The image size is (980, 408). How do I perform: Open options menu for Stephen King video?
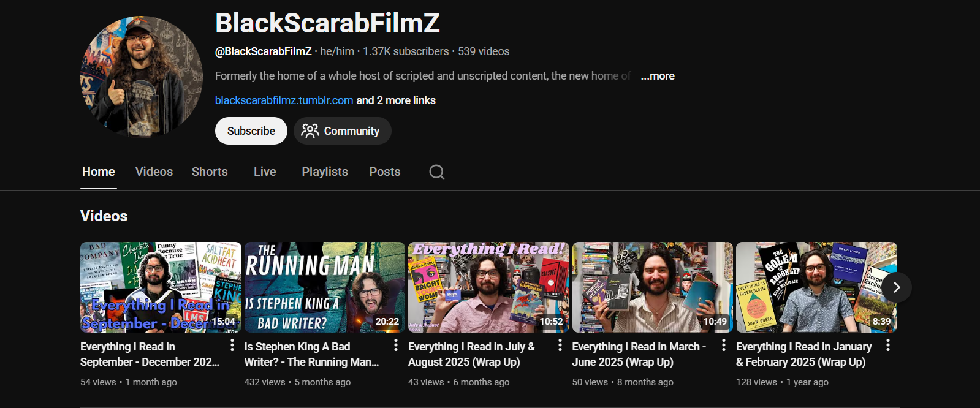pos(396,346)
